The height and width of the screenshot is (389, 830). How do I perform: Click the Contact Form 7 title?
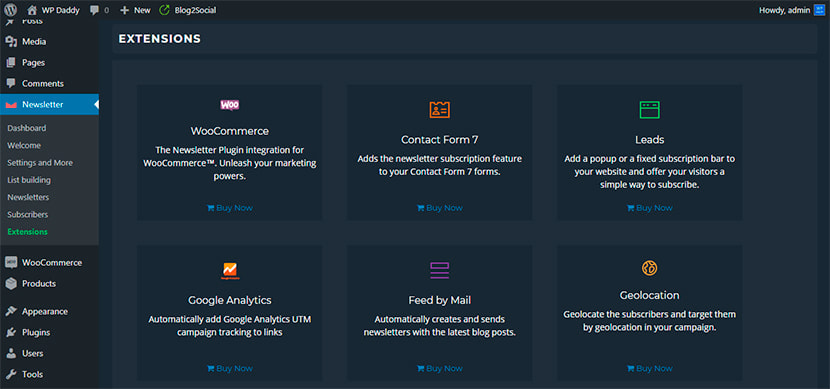point(439,140)
